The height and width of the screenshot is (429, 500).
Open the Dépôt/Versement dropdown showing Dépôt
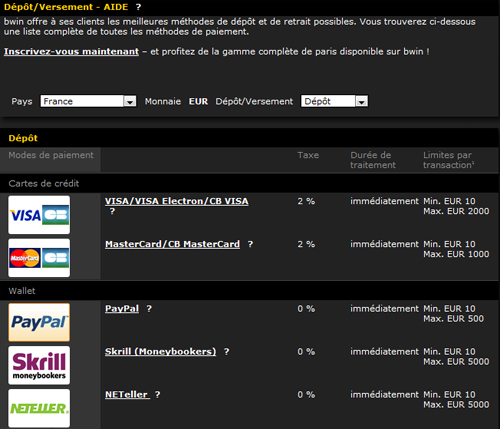click(x=334, y=101)
